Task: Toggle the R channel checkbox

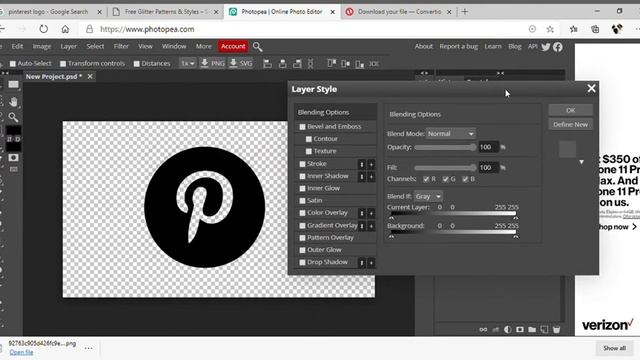Action: (x=426, y=179)
